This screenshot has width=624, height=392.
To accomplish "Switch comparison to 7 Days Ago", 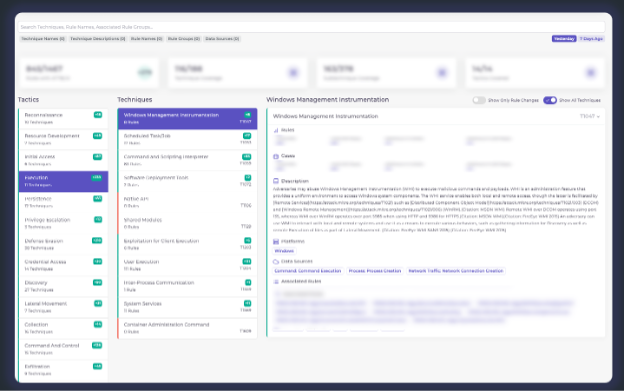I will pos(591,39).
